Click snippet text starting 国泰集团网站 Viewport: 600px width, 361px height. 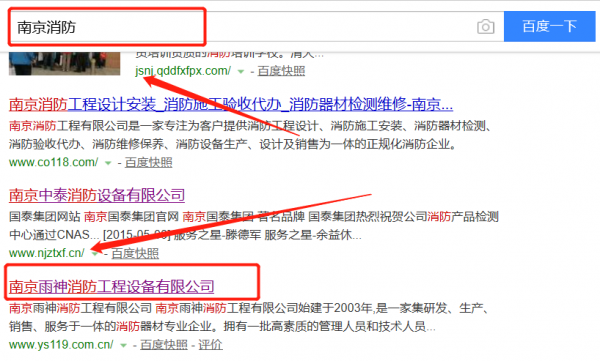pos(254,225)
